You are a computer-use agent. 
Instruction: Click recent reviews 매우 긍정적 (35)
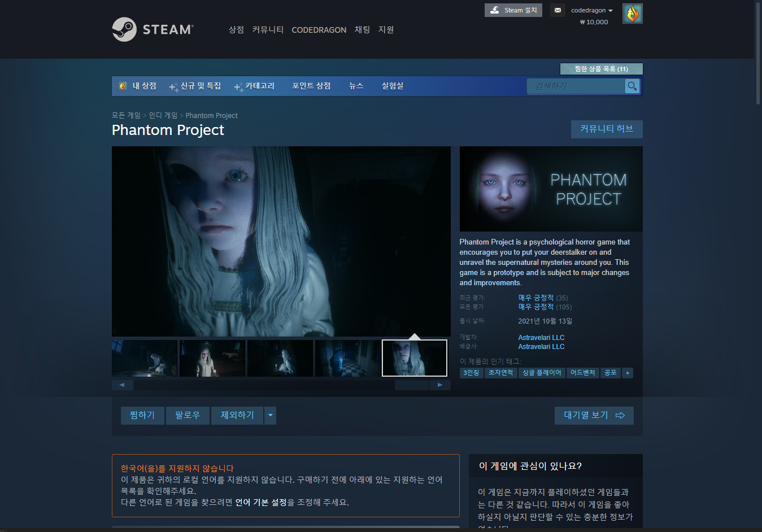pyautogui.click(x=543, y=298)
